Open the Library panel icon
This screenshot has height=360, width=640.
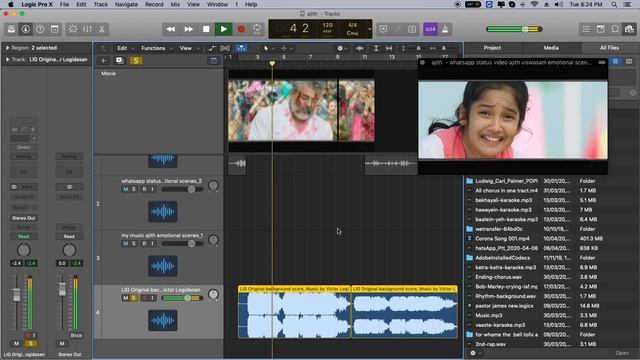(x=11, y=29)
